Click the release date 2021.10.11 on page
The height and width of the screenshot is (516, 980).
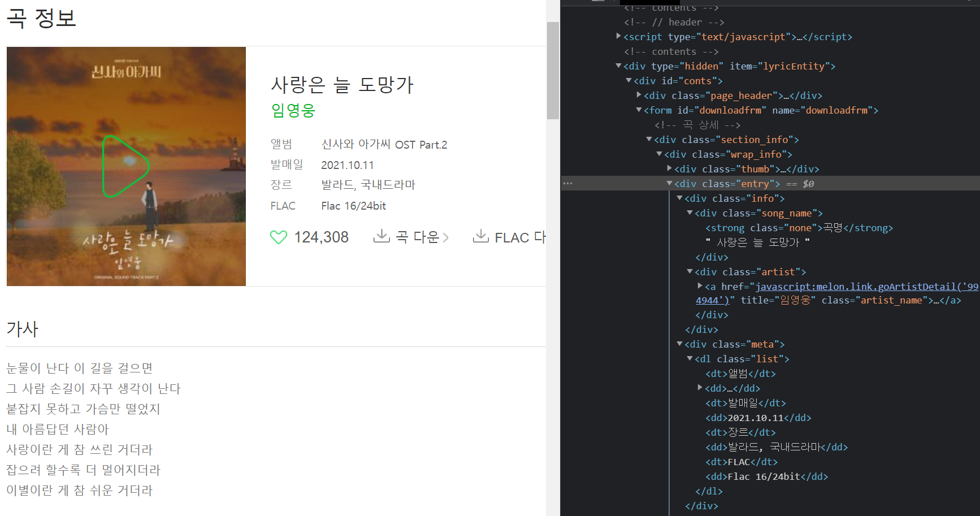pos(348,165)
